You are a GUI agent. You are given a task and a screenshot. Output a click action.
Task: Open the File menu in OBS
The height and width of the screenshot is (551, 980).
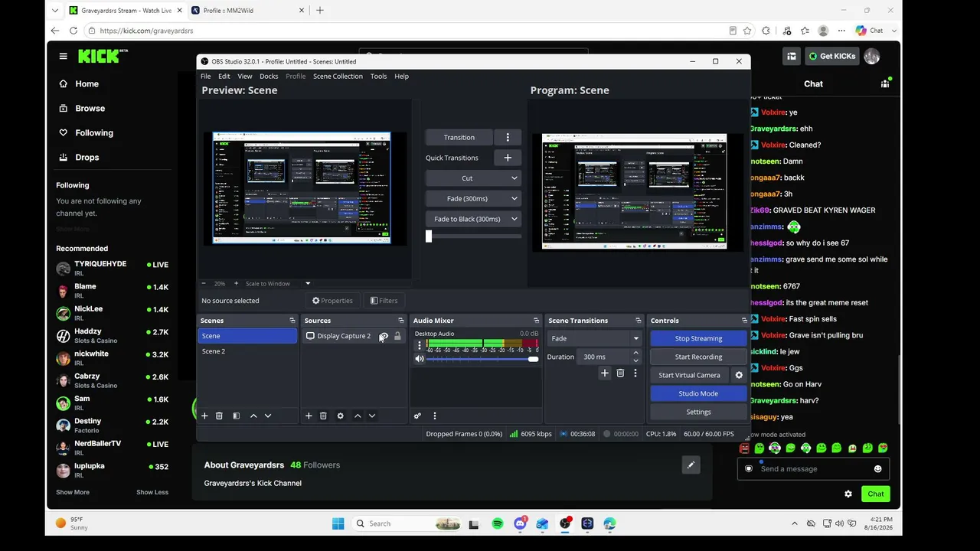coord(206,77)
